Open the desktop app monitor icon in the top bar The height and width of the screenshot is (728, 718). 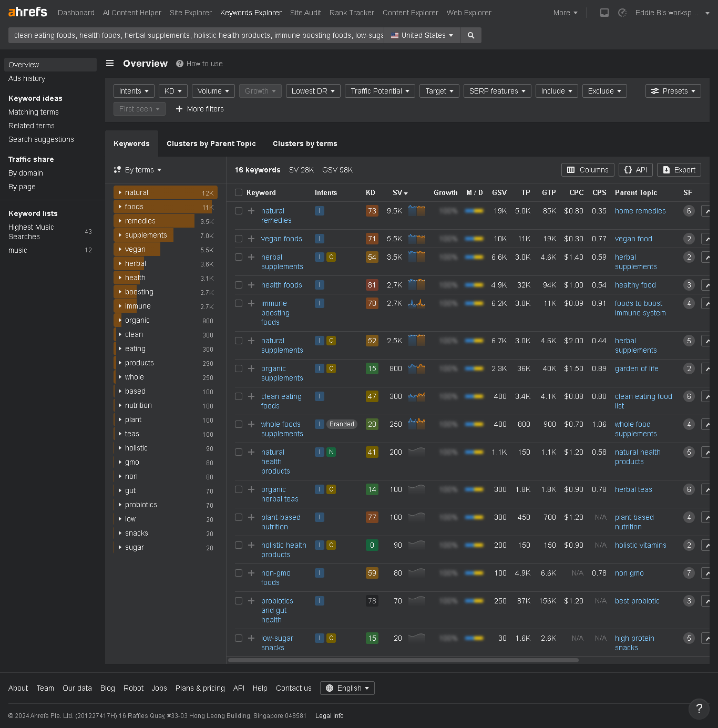click(x=604, y=13)
